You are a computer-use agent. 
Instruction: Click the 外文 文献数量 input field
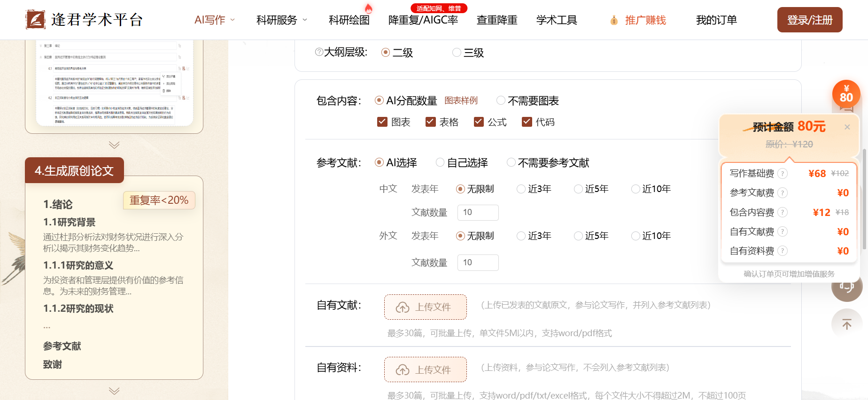coord(478,262)
